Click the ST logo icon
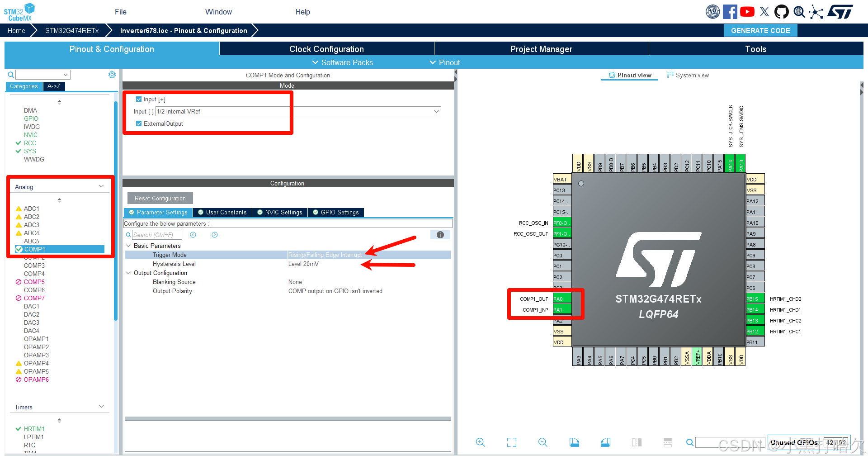 (840, 12)
